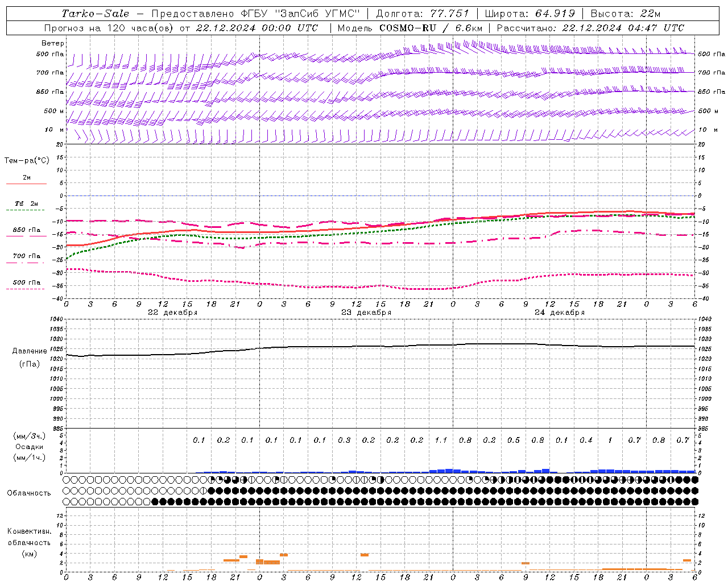Click the 24 декабря date label
728x582 pixels.
560,313
